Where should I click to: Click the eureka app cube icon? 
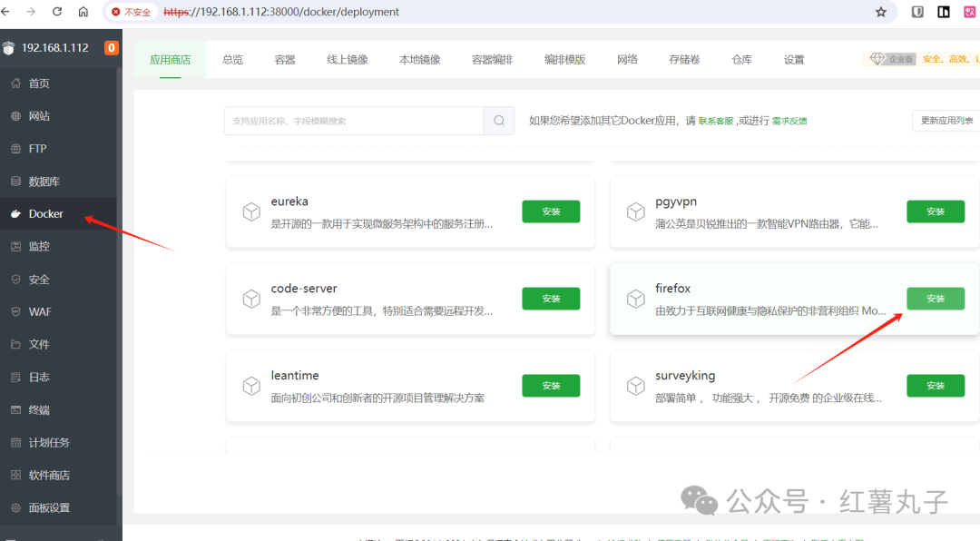[x=251, y=211]
